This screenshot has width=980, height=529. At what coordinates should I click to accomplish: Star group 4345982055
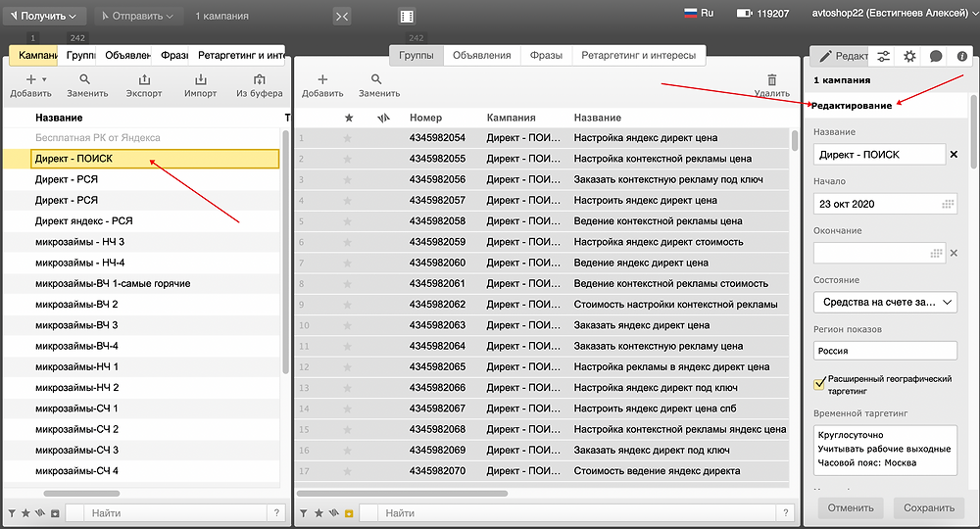[x=348, y=159]
